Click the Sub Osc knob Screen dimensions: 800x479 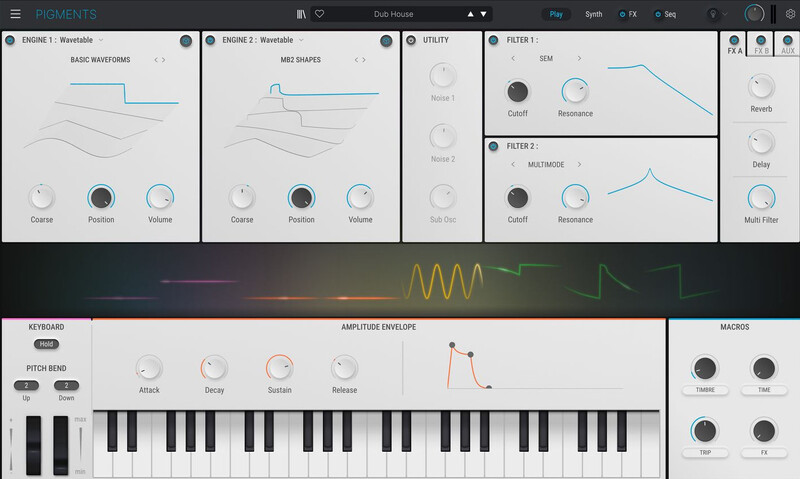point(443,197)
